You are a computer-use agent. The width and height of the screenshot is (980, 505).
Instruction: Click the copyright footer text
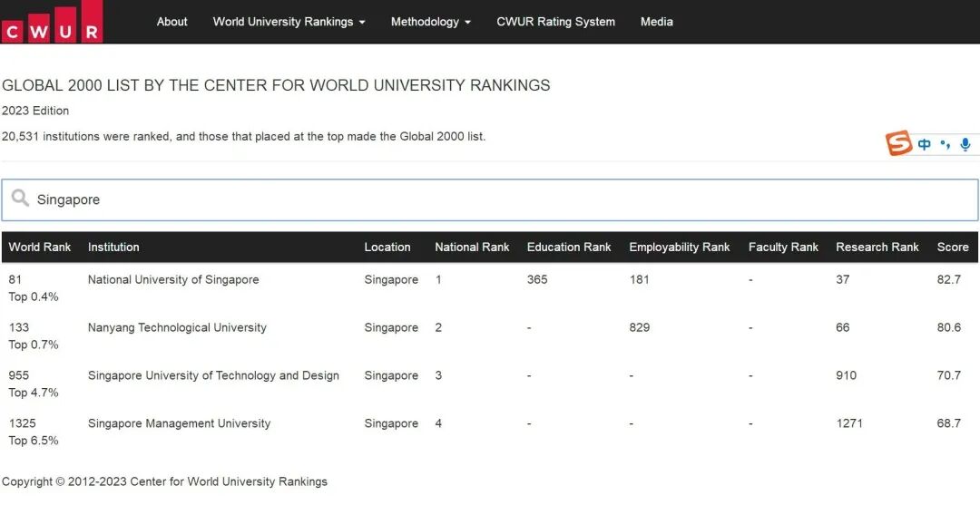point(164,482)
